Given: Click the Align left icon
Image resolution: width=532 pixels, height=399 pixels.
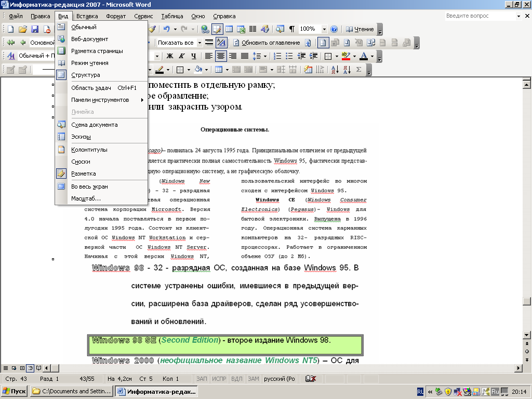Looking at the screenshot, I should click(209, 56).
